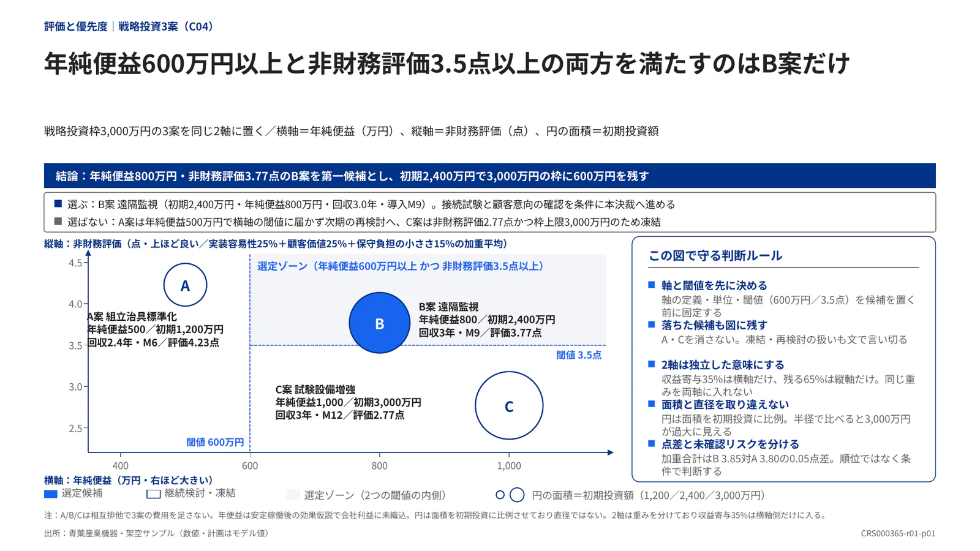Click the line starting 選ばない：A案は年純便益500万円
Viewport: 980px width, 551px height.
pos(364,222)
